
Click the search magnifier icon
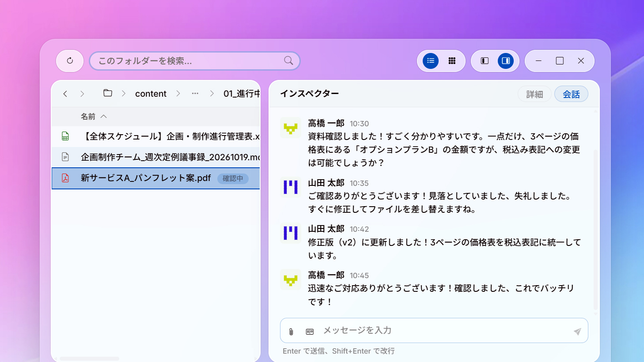(x=288, y=61)
